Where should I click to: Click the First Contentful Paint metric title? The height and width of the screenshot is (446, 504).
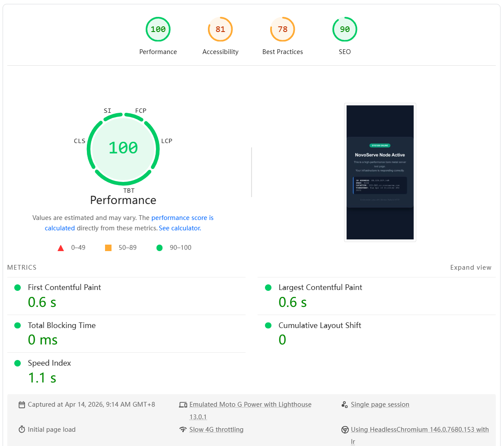pyautogui.click(x=64, y=287)
